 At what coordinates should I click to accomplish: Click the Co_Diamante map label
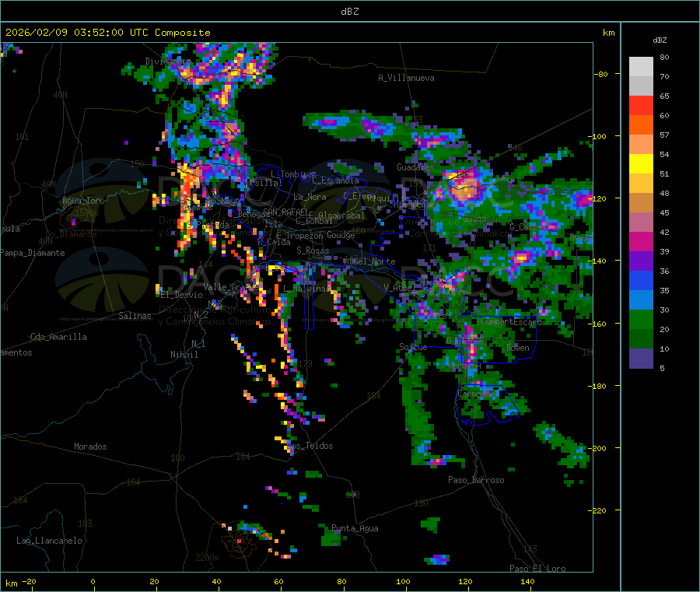pos(71,234)
